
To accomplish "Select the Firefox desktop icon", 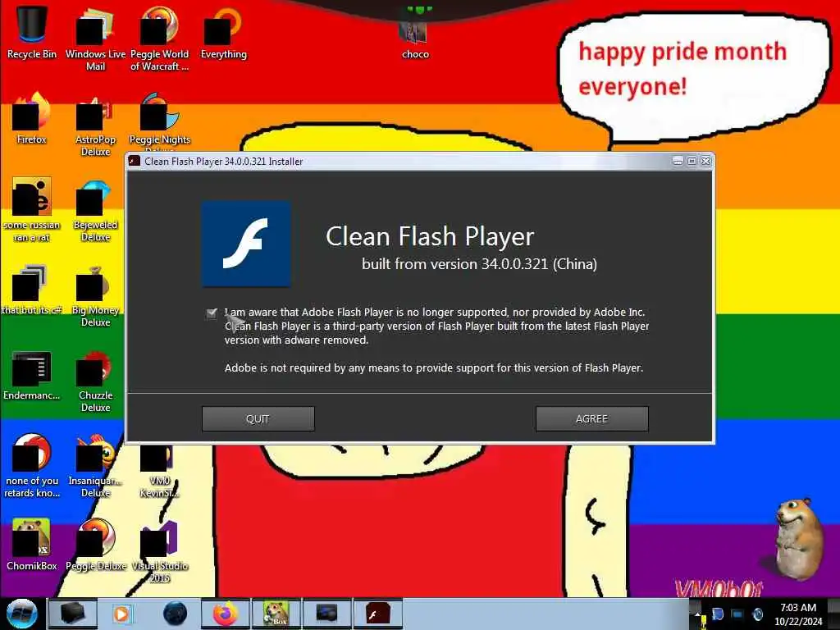I will pos(32,118).
